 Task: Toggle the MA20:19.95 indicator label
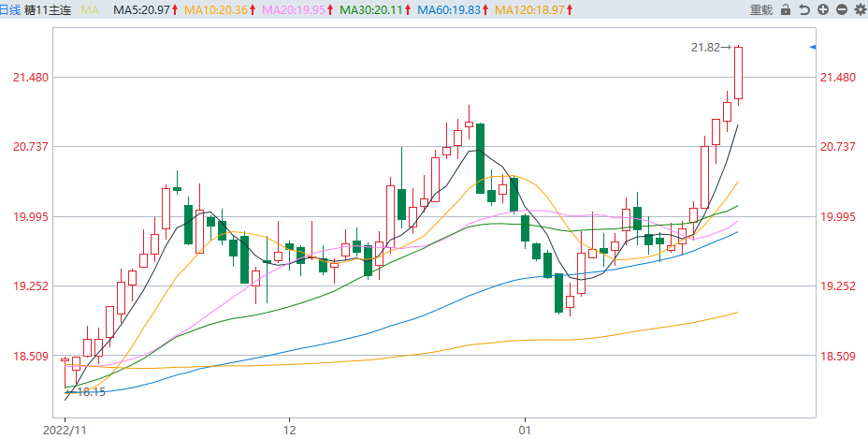[x=296, y=9]
